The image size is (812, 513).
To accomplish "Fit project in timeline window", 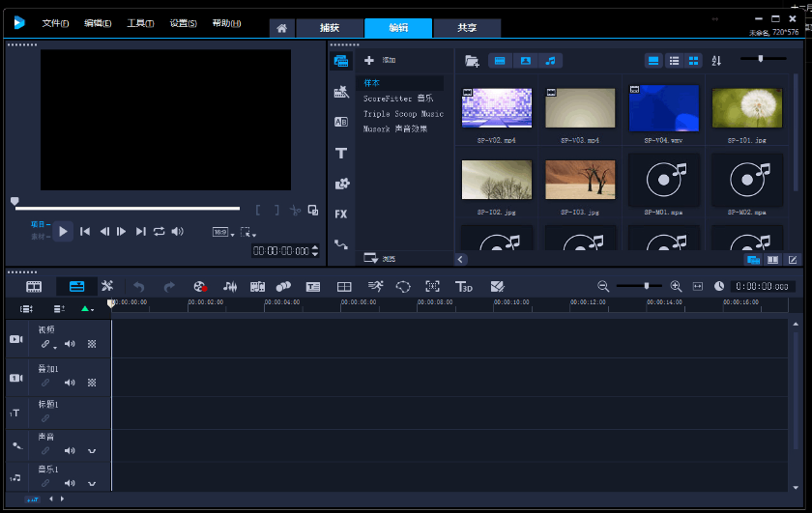I will pos(698,286).
